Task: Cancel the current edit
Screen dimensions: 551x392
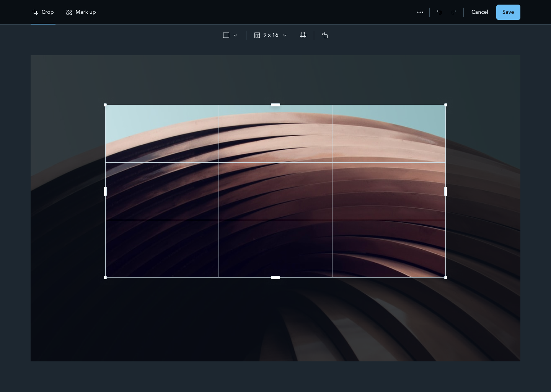Action: pos(479,12)
